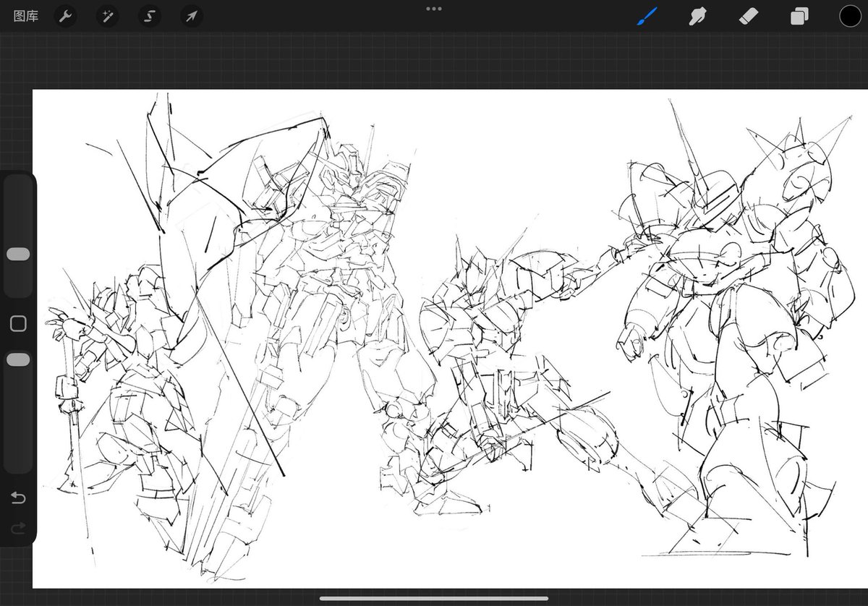Viewport: 868px width, 606px height.
Task: Select the Brush tool
Action: 647,16
